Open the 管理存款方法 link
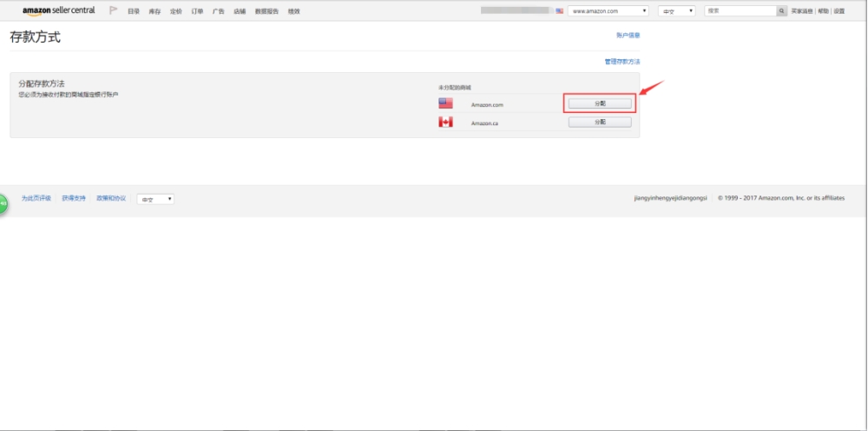The width and height of the screenshot is (868, 431). pos(622,62)
